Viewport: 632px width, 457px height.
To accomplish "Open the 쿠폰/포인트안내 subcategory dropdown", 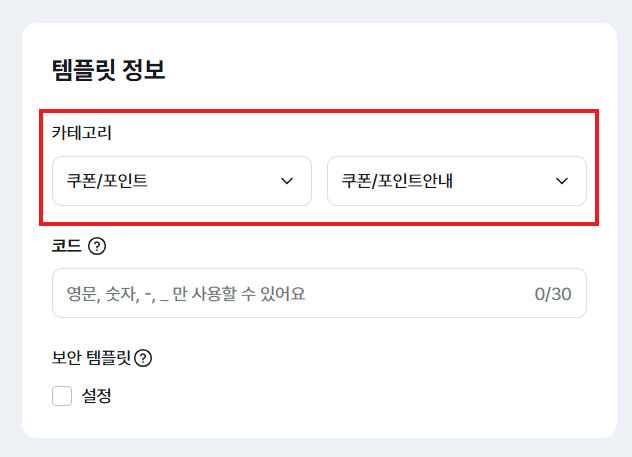I will (x=456, y=181).
